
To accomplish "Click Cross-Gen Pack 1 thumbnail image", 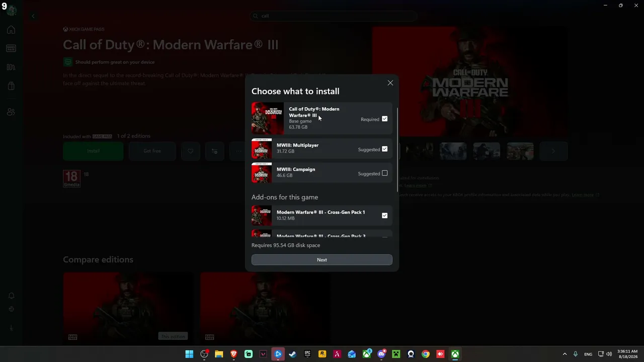I will [x=262, y=215].
